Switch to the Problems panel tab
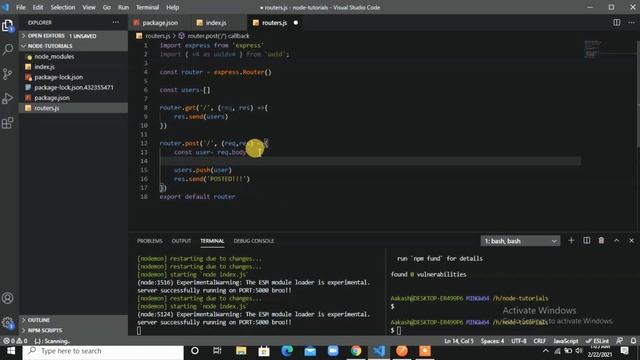 [150, 241]
